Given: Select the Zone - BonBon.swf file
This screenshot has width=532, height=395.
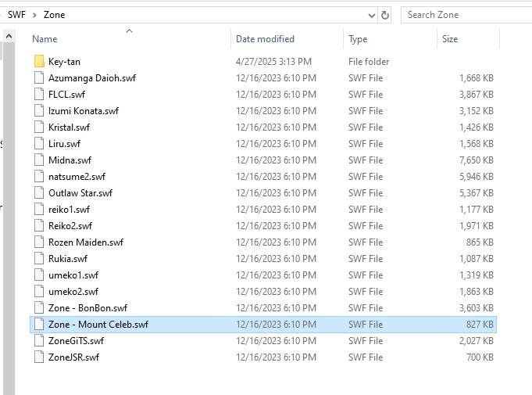Looking at the screenshot, I should click(87, 308).
